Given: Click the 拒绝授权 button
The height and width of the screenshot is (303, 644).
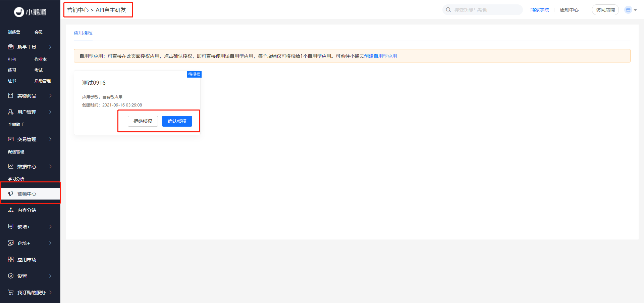Looking at the screenshot, I should tap(143, 121).
